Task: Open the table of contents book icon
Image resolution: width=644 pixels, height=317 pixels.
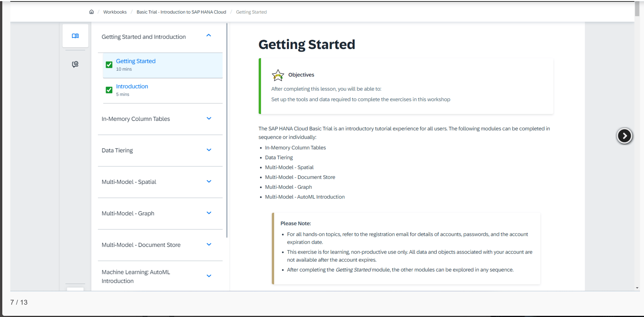Action: (x=75, y=36)
